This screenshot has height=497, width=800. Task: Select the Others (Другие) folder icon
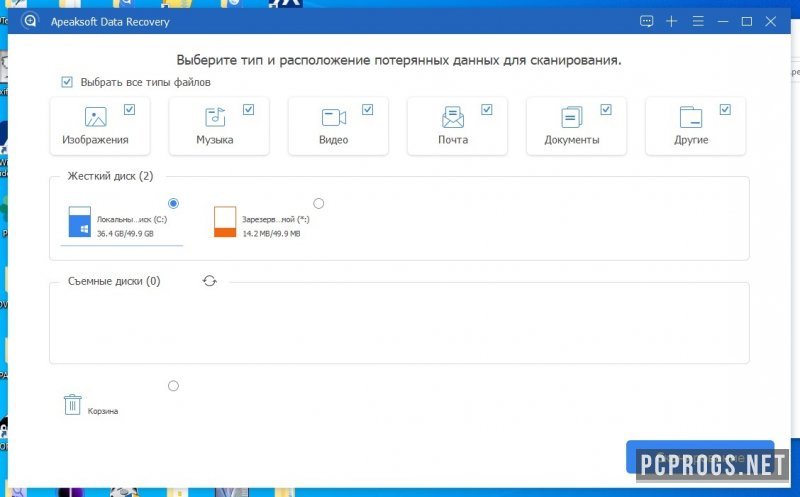coord(690,117)
